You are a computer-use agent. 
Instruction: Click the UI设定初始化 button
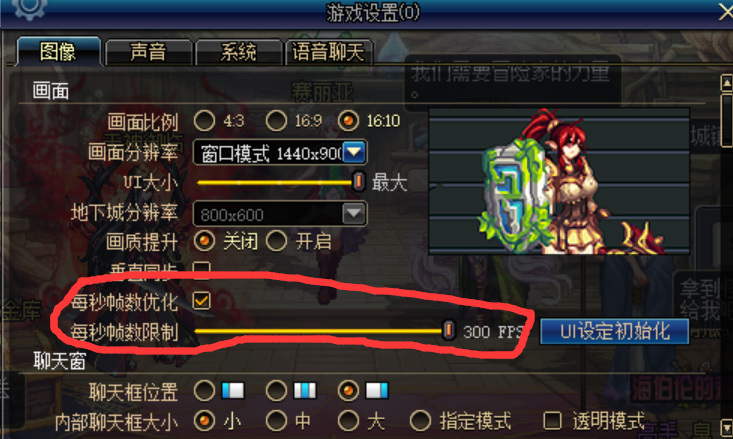pyautogui.click(x=614, y=331)
